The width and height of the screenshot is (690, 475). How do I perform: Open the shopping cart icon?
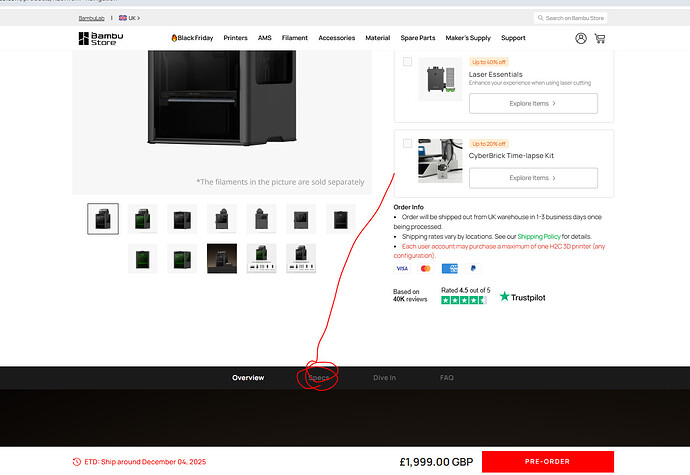(x=600, y=38)
